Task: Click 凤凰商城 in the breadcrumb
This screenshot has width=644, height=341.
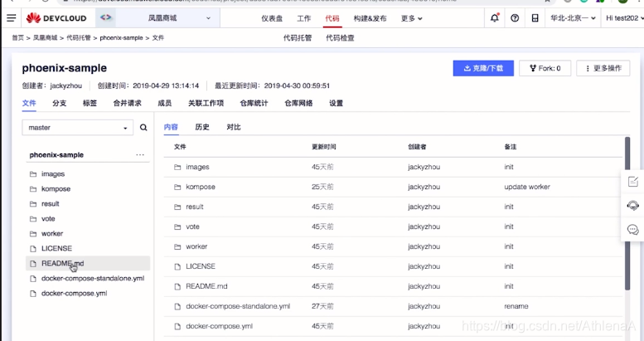Action: 46,38
